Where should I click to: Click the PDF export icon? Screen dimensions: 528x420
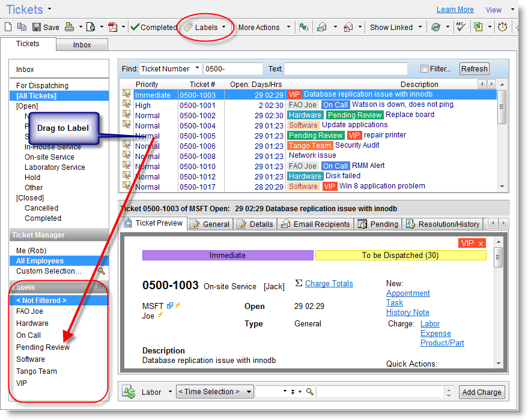click(112, 27)
